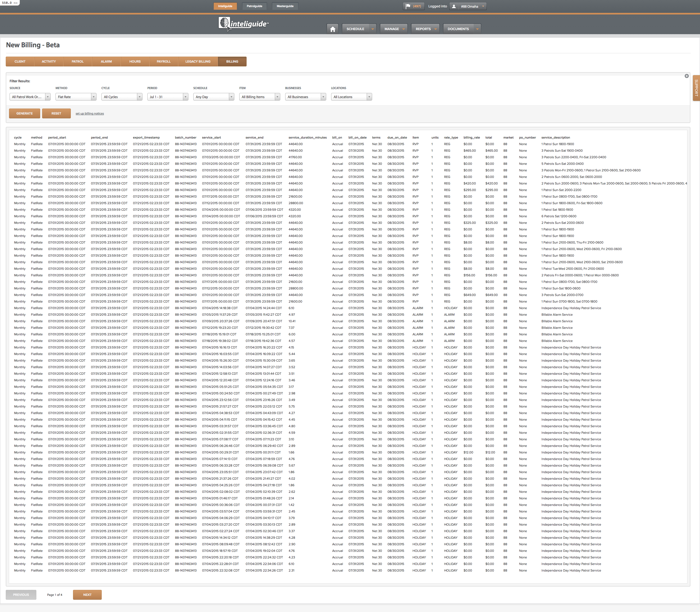The width and height of the screenshot is (700, 612).
Task: Click description 3 Patrols Sun-Sat 1900-0400
Action: tap(562, 151)
